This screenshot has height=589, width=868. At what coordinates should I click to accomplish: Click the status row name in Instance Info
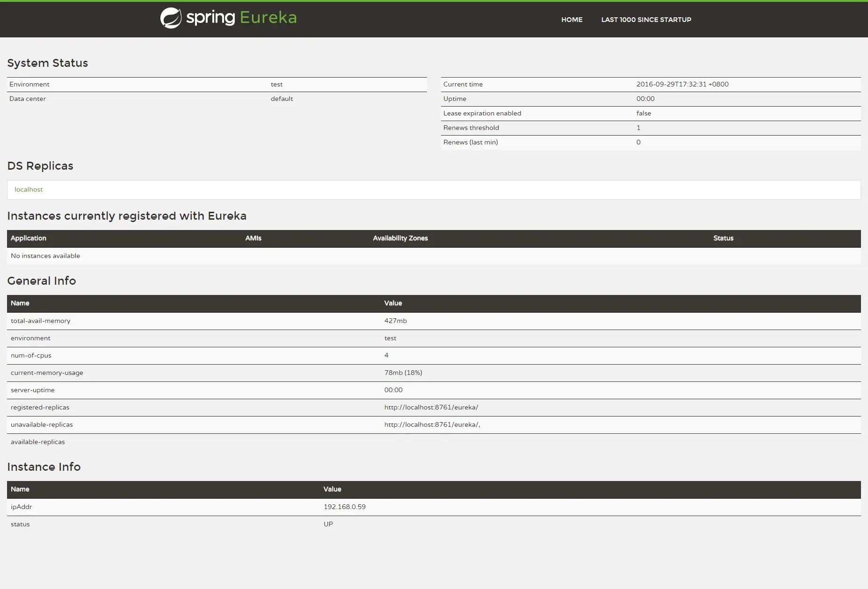click(x=20, y=524)
